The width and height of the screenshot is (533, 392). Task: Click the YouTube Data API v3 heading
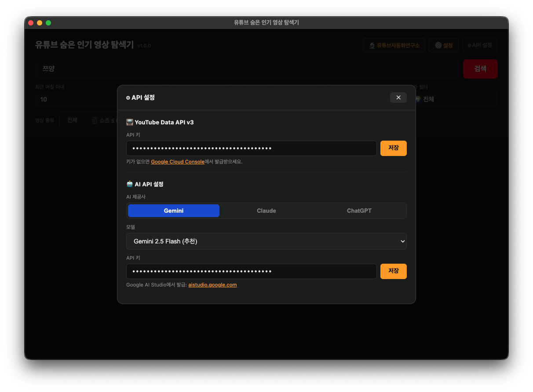[160, 122]
